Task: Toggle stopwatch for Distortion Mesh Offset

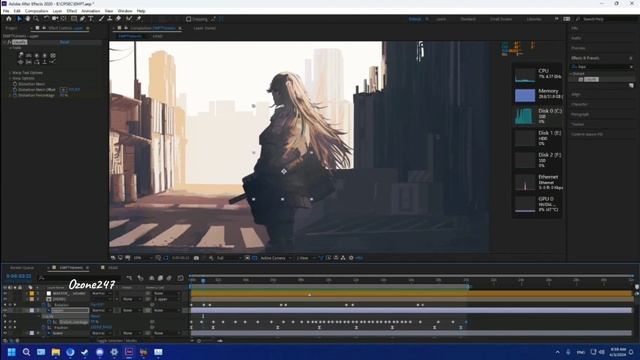Action: pyautogui.click(x=15, y=89)
